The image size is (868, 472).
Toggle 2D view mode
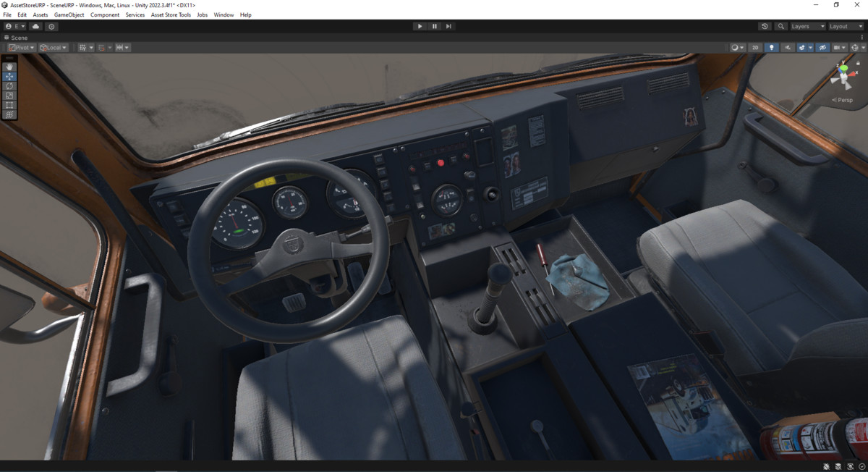(755, 48)
